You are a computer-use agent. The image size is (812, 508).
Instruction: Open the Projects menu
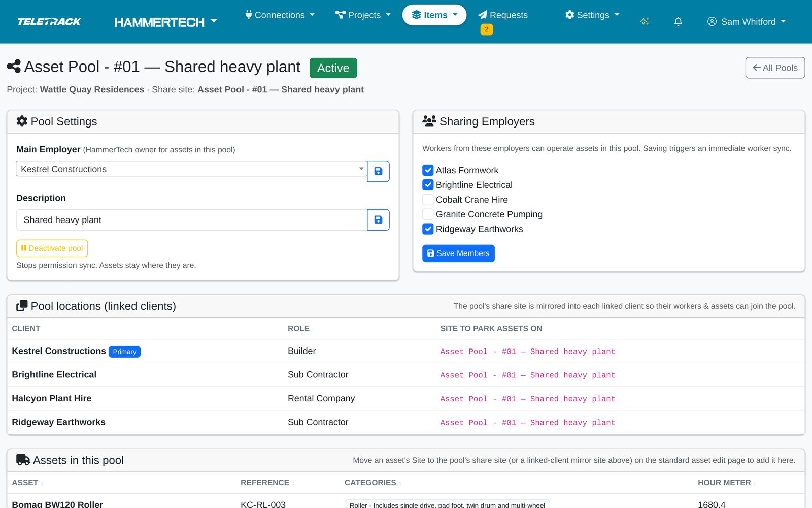coord(363,15)
